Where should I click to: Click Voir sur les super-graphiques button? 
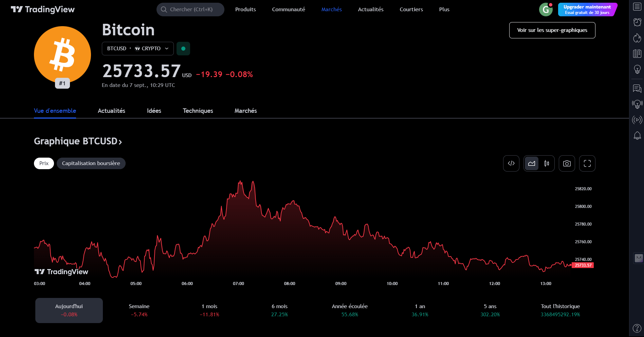552,30
